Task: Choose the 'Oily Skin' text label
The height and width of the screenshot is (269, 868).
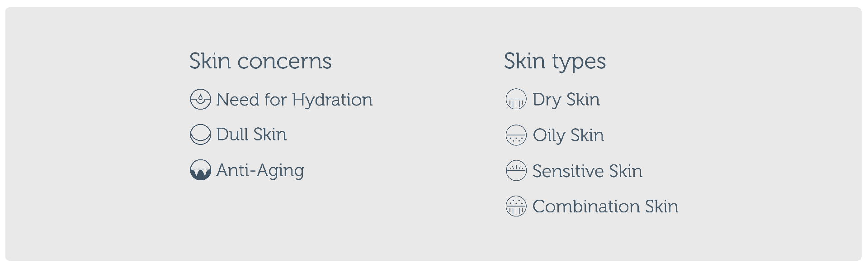Action: (568, 135)
